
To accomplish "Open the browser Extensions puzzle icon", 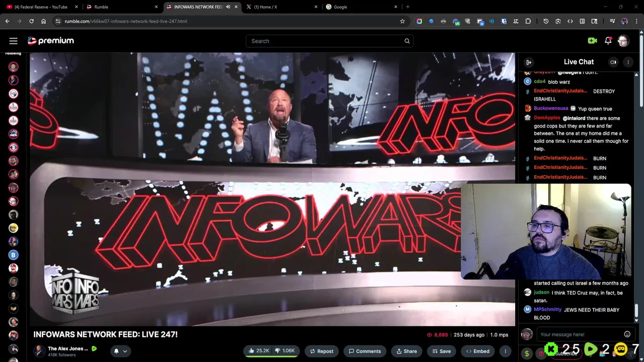I will 528,21.
